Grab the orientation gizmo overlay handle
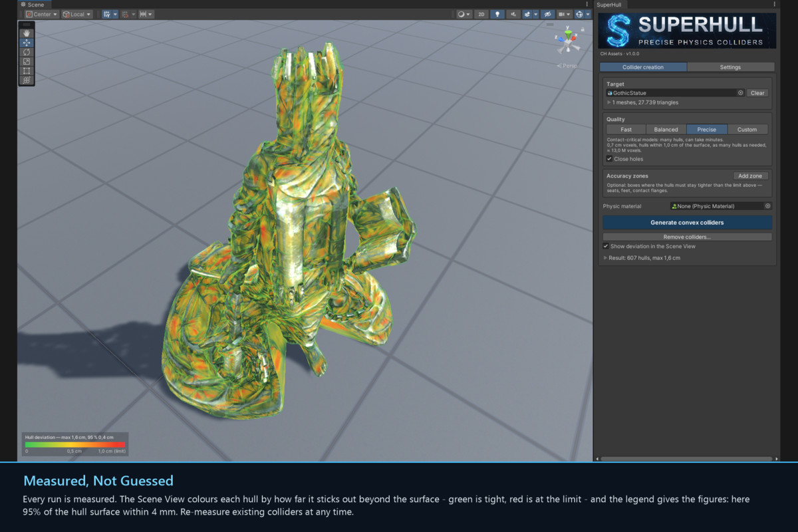Screen dimensions: 798x532 point(550,25)
